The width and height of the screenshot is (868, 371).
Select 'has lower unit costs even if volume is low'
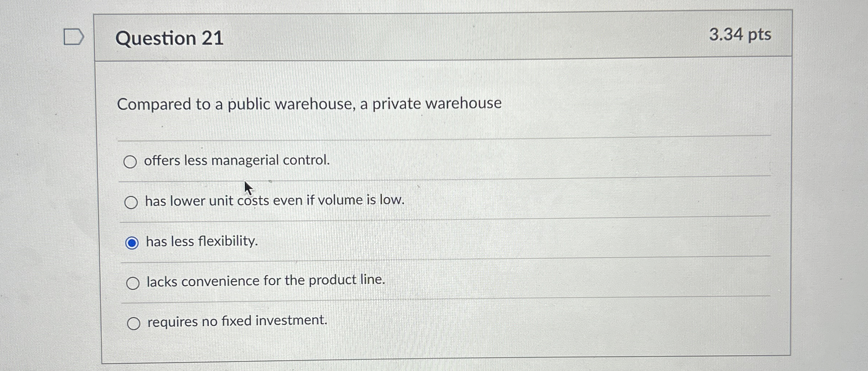point(133,202)
